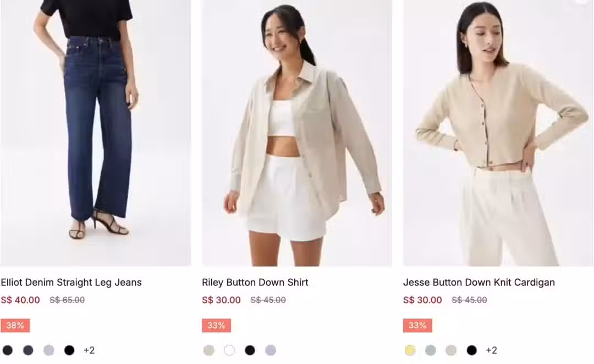Screen dimensions: 594x364
Task: Open the Riley Button Down Shirt title link
Action: (x=255, y=282)
